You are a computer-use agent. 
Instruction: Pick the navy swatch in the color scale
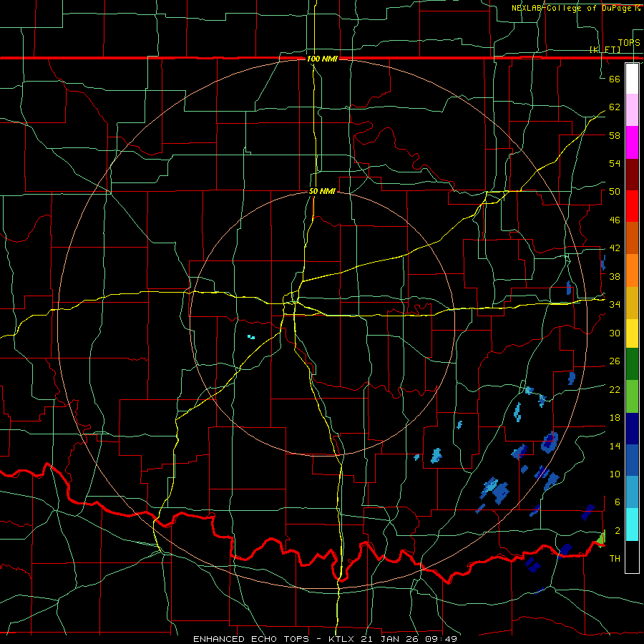(x=632, y=429)
